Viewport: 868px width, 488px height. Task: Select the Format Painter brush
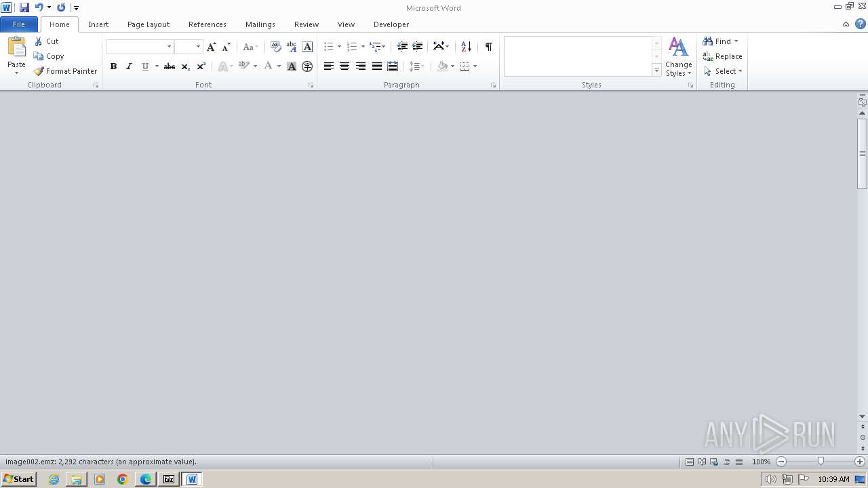pos(39,71)
